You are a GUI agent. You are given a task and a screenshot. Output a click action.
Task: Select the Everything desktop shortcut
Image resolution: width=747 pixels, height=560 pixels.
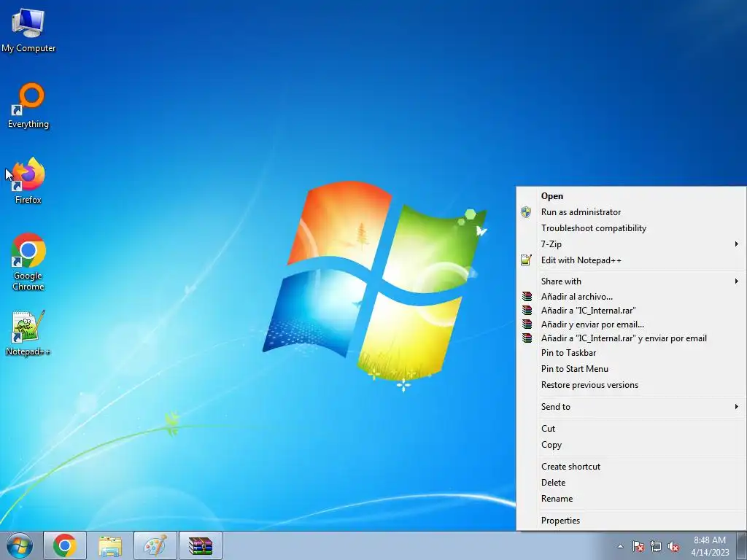pyautogui.click(x=28, y=106)
